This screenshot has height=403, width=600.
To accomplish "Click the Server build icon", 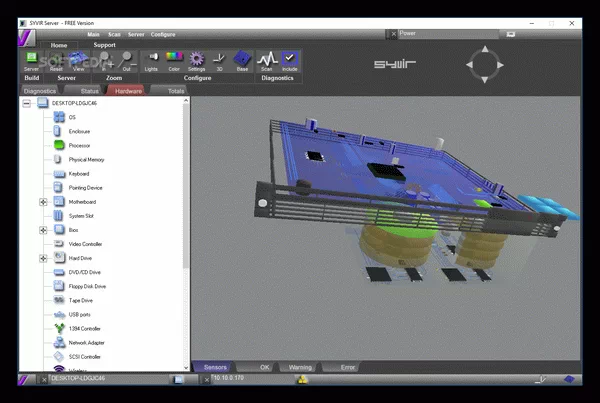I will click(x=31, y=59).
